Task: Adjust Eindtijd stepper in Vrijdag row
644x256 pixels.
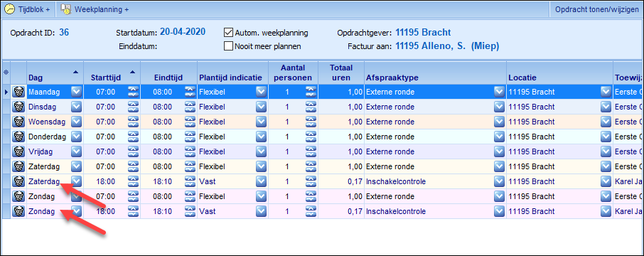Action: (x=190, y=151)
